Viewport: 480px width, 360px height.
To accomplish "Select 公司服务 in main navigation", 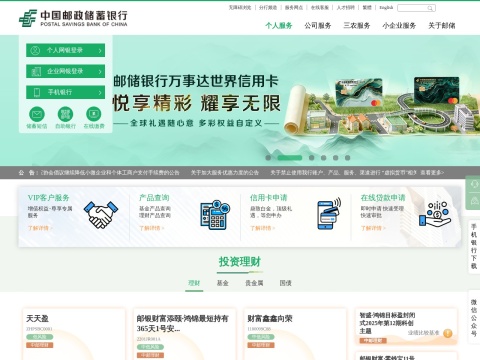I will (318, 26).
